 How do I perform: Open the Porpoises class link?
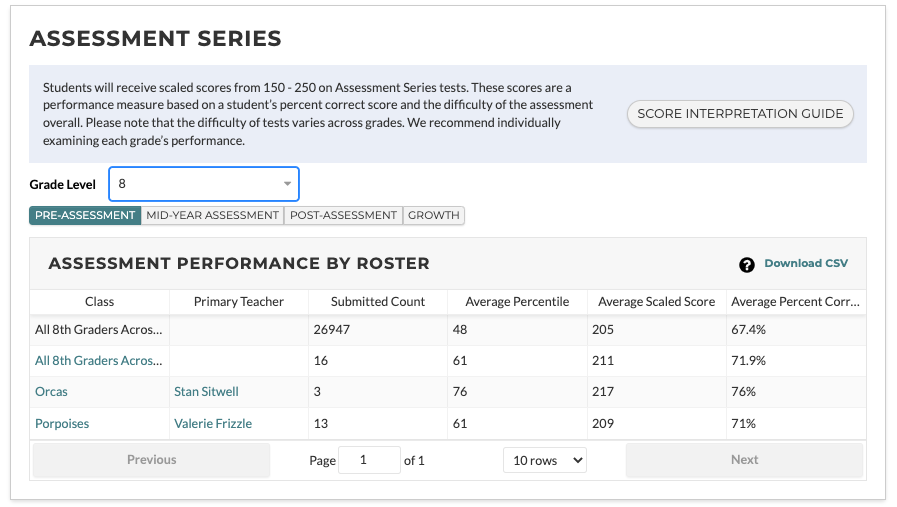coord(62,424)
